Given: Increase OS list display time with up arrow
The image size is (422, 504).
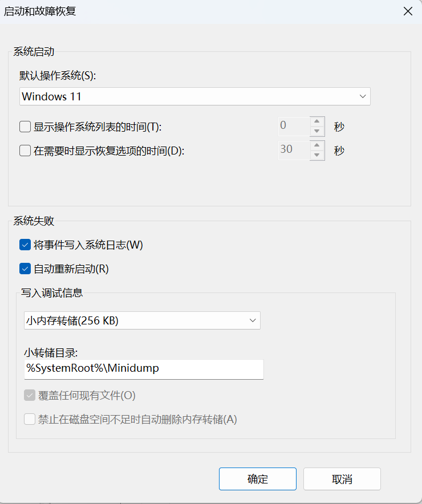Looking at the screenshot, I should coord(317,121).
